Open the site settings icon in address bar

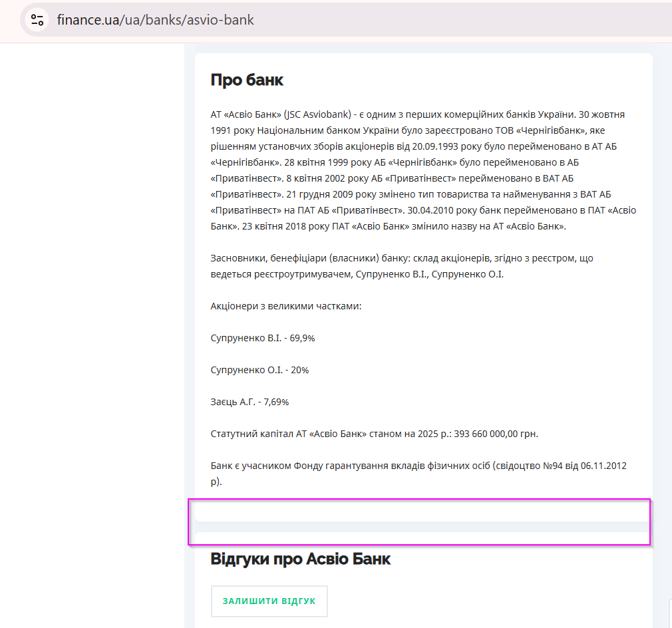click(37, 20)
